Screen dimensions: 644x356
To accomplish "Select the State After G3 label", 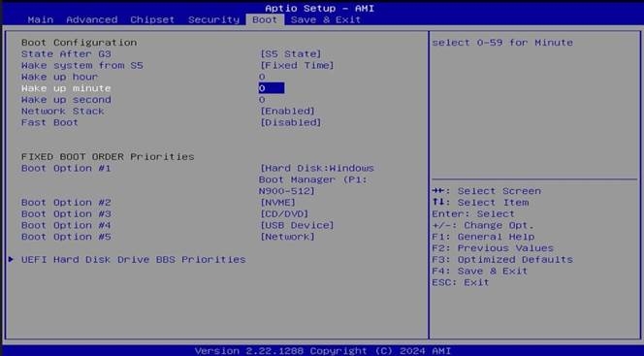I will click(66, 53).
